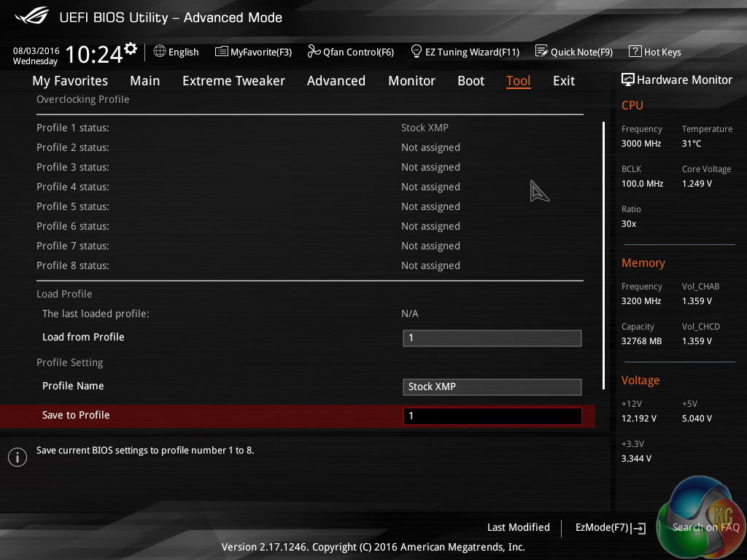
Task: Launch EZ Tuning Wizard lightbulb icon
Action: coord(416,51)
